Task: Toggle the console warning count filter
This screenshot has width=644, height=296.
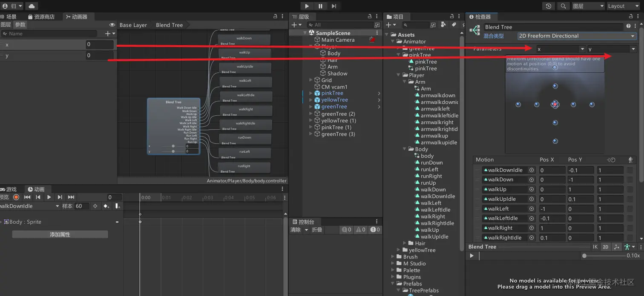Action: point(361,230)
